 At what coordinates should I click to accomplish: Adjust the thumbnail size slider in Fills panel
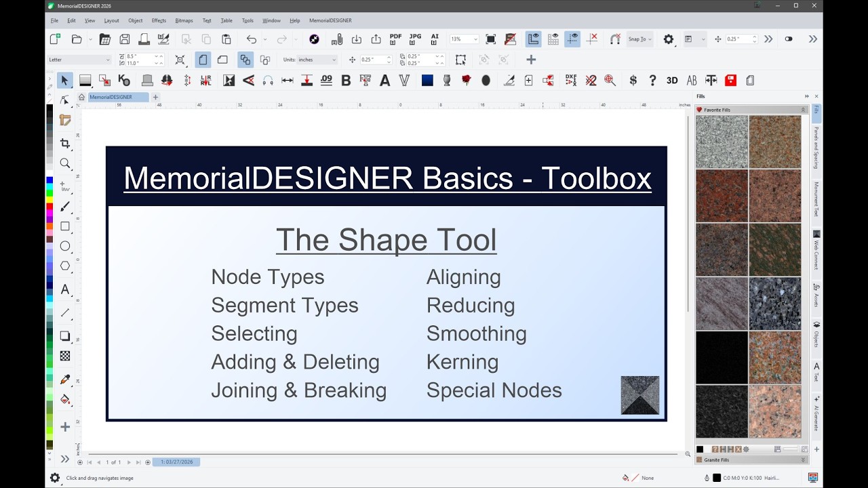click(791, 449)
